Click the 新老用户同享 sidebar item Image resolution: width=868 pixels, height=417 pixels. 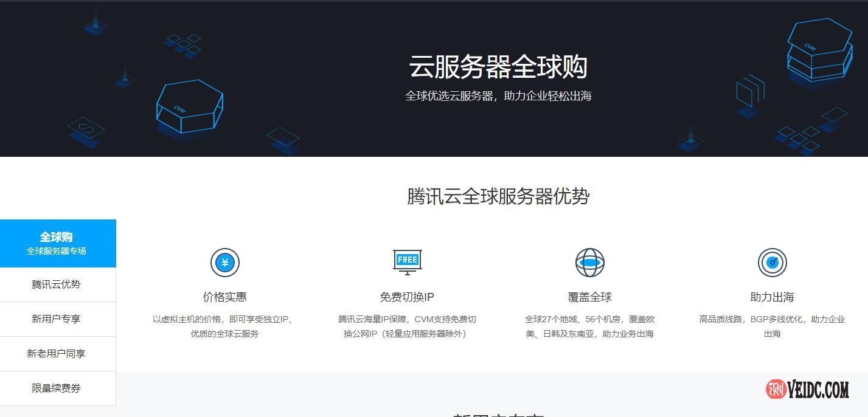click(58, 353)
